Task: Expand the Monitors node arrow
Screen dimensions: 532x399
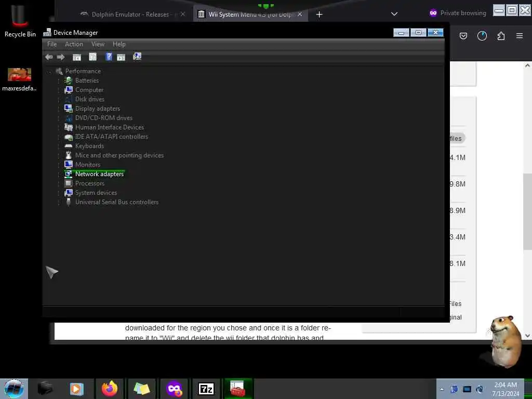Action: (x=59, y=165)
